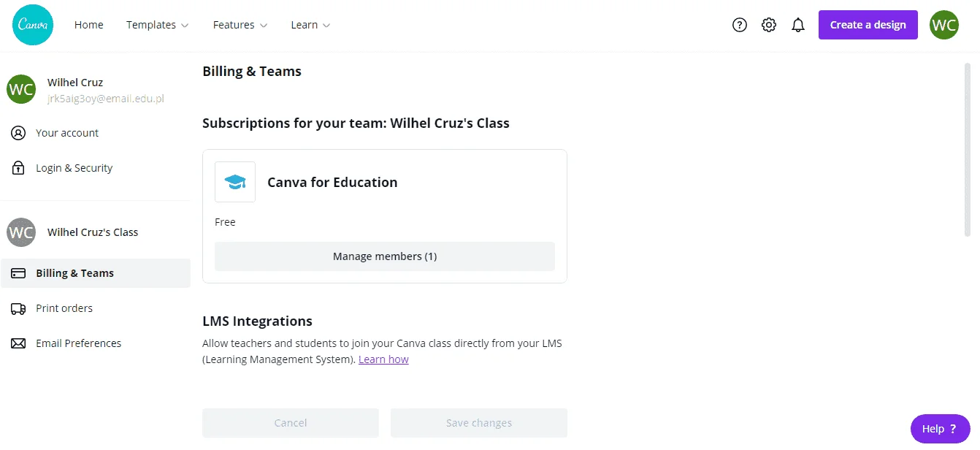The image size is (980, 450).
Task: Expand the Templates dropdown menu
Action: click(x=157, y=25)
